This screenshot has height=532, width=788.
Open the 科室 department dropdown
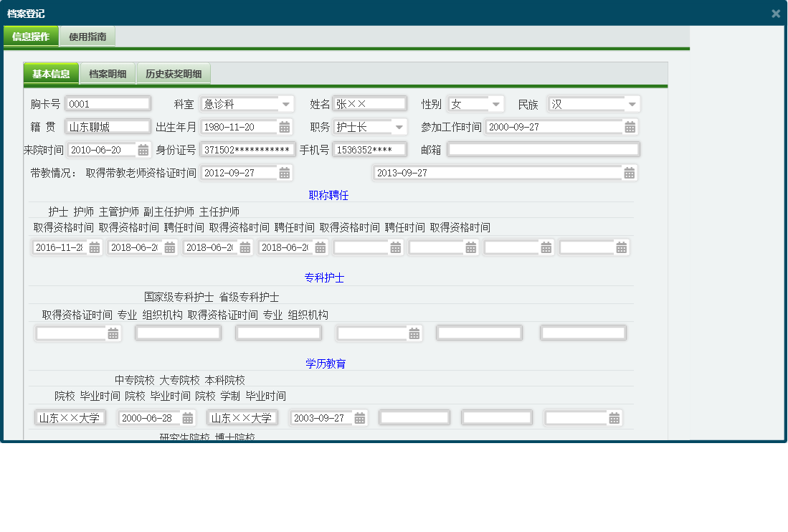pos(286,103)
